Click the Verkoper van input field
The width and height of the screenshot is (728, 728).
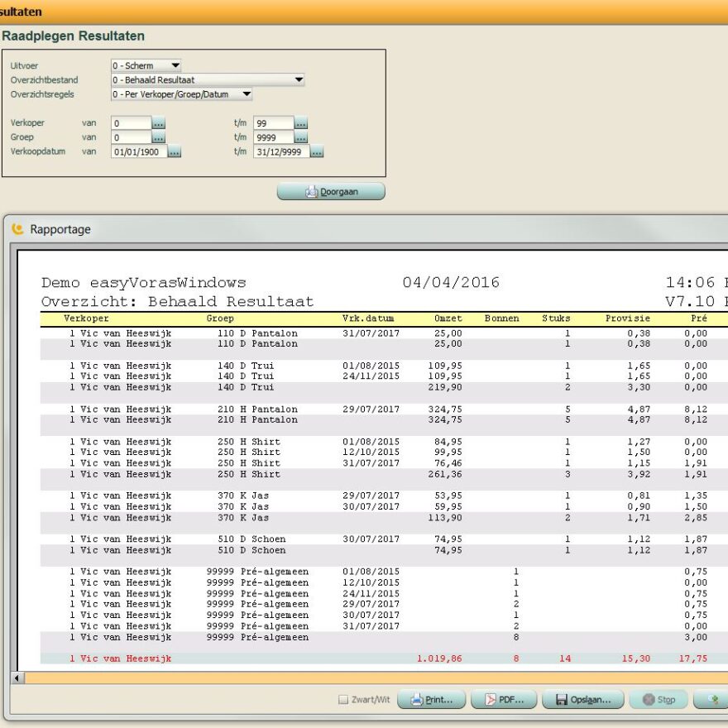pyautogui.click(x=132, y=123)
